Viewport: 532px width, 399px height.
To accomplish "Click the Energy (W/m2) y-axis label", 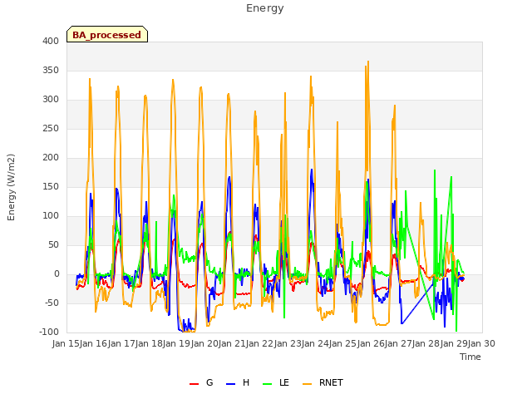I will click(11, 187).
